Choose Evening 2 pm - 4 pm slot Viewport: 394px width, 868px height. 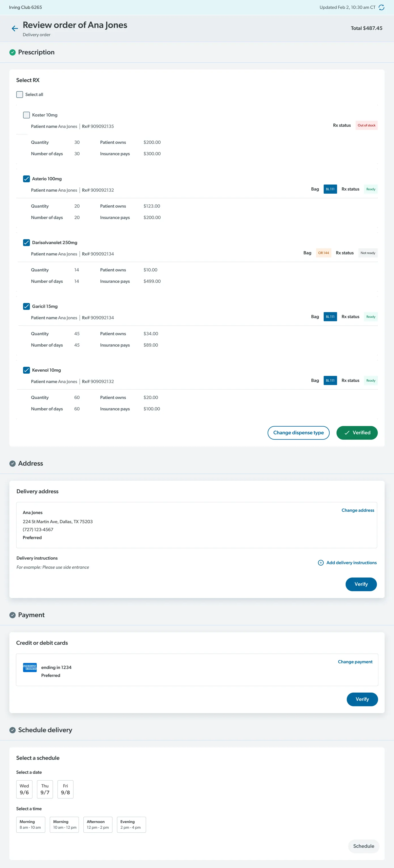point(131,824)
